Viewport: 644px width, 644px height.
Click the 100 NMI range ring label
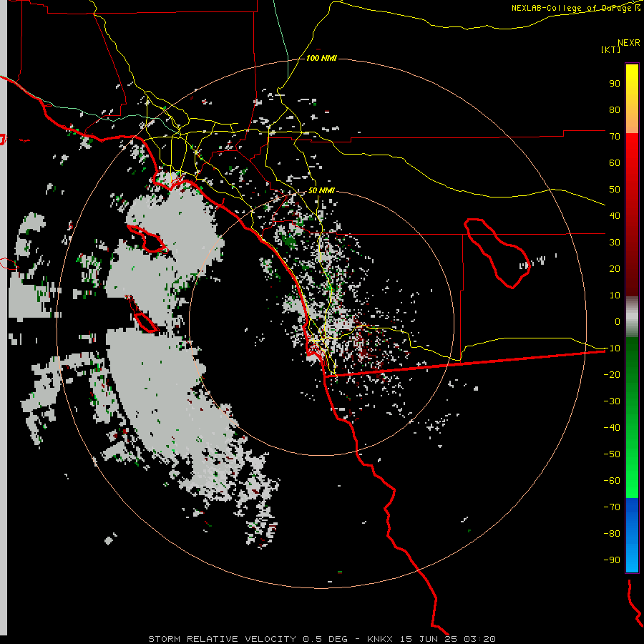[321, 59]
